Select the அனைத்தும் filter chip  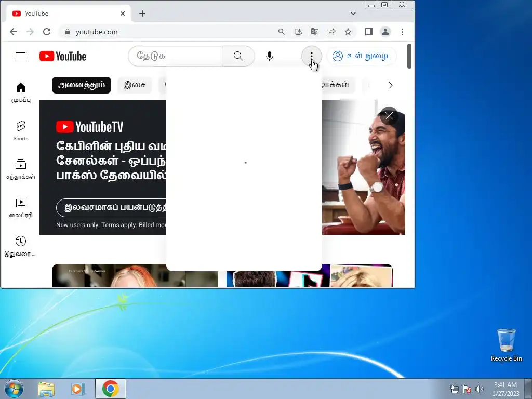pyautogui.click(x=82, y=85)
